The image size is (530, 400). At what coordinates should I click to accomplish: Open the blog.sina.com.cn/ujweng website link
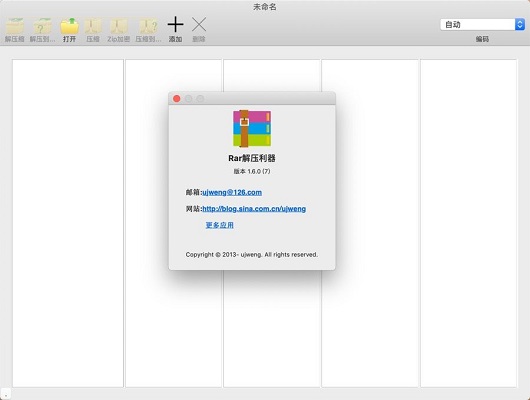point(254,209)
